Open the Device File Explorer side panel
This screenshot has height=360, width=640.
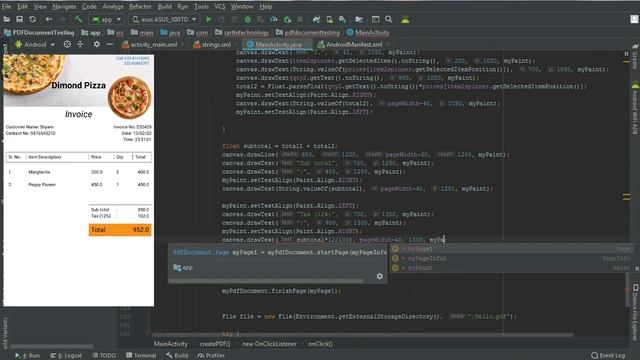pos(635,313)
